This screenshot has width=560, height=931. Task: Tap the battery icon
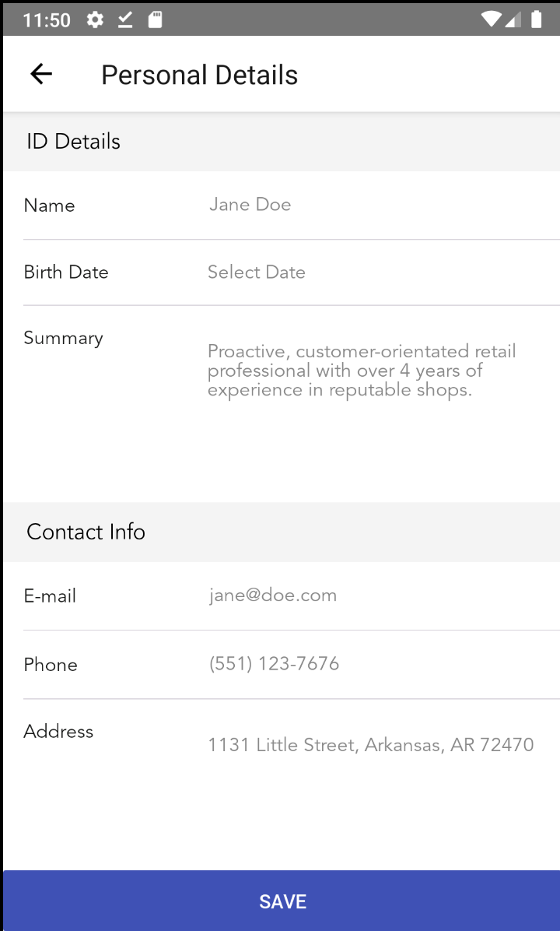(536, 19)
